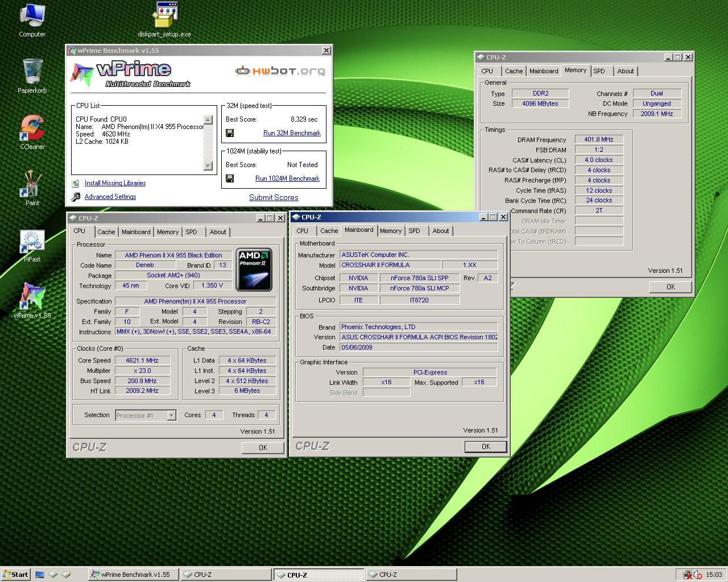728x582 pixels.
Task: Click the show desktop quick launch icon
Action: [40, 575]
